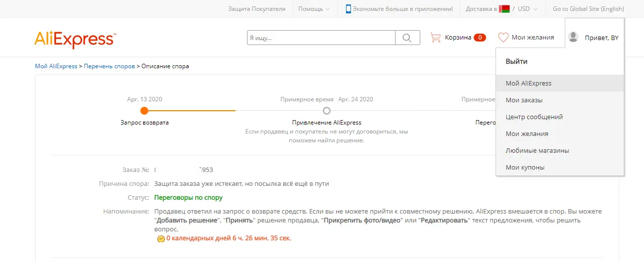Click the Переговоры по спору status text

click(188, 198)
